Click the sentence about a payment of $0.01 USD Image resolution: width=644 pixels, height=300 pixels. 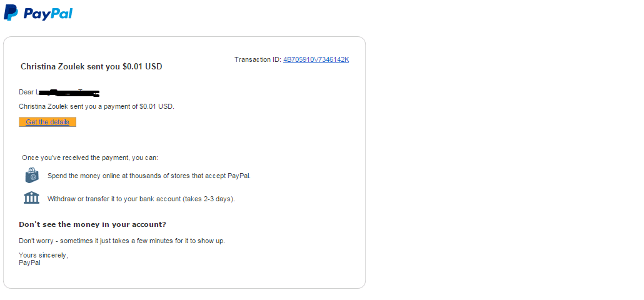(x=96, y=106)
